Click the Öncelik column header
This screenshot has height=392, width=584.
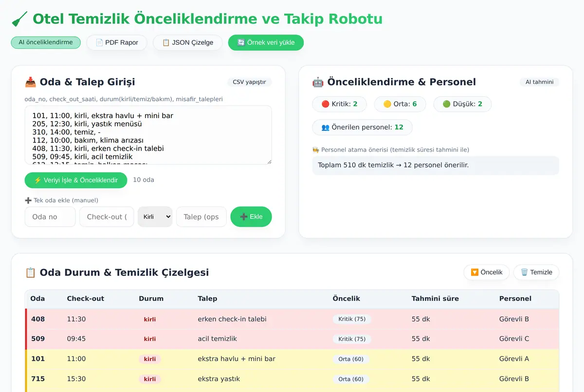point(346,299)
